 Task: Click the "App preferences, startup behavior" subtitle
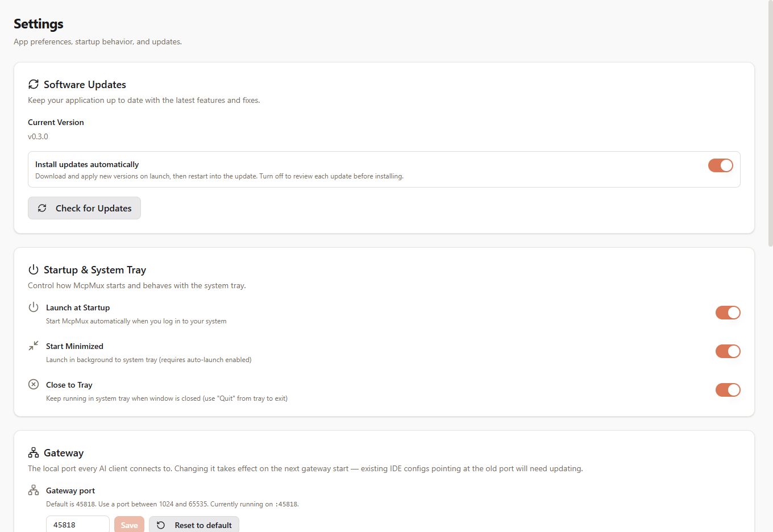click(98, 41)
